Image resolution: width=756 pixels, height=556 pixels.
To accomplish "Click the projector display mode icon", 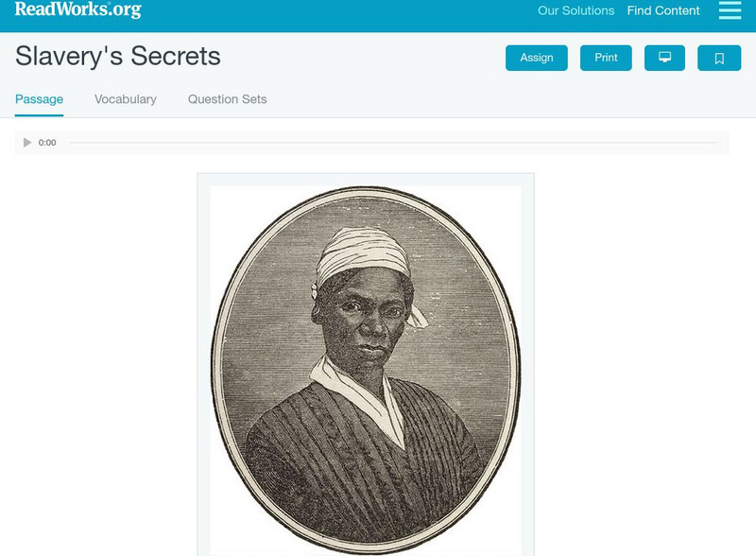I will (664, 58).
